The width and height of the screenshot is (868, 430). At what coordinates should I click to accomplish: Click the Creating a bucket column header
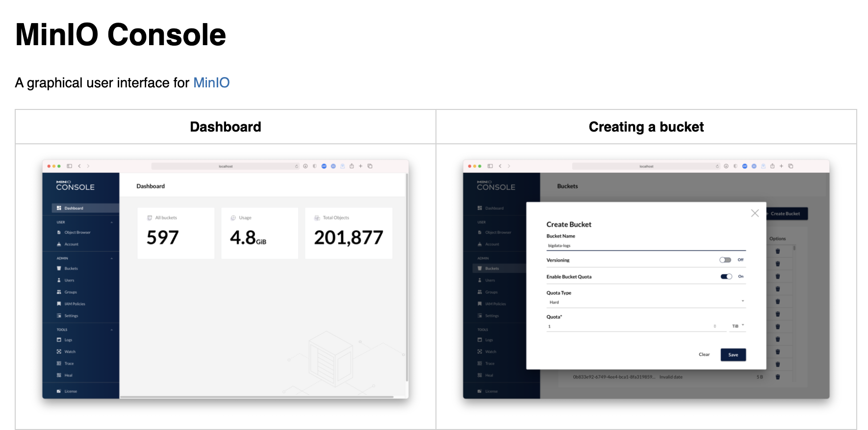point(646,127)
